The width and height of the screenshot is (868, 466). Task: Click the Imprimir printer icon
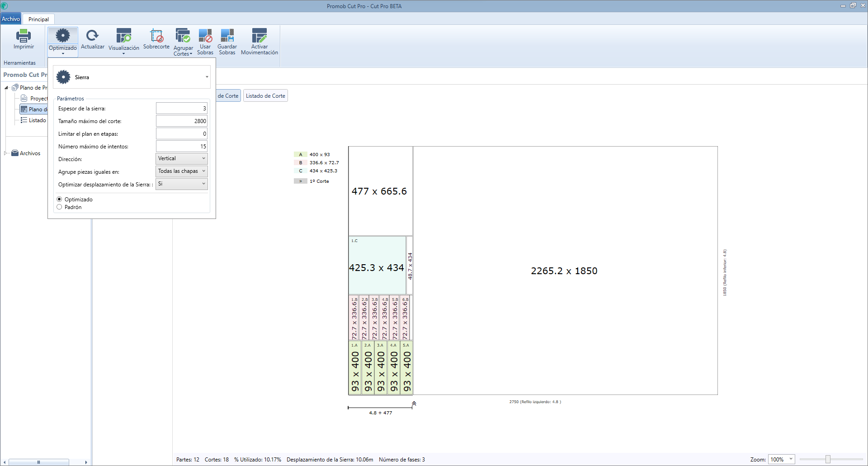tap(24, 36)
